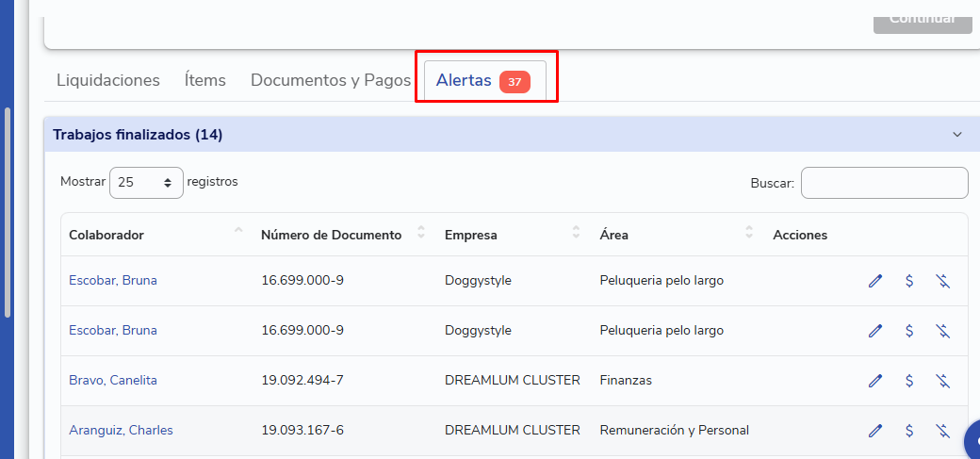
Task: Open the Documentos y Pagos tab
Action: point(331,81)
